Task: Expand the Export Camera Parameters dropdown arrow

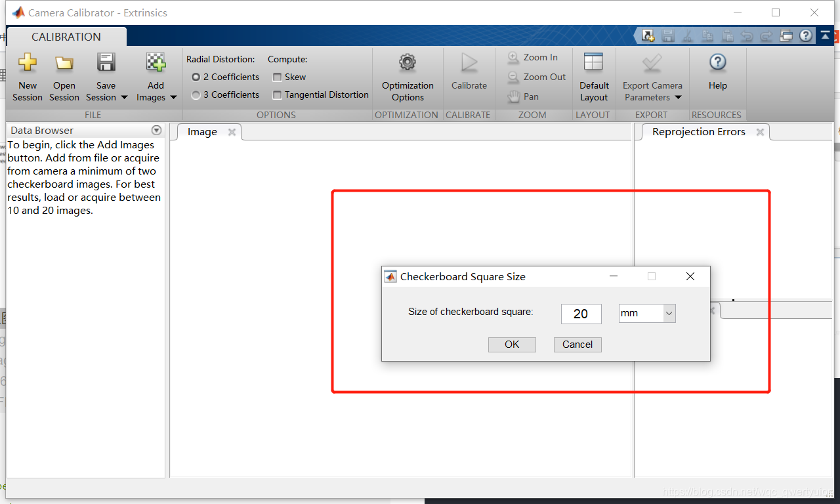Action: pos(678,97)
